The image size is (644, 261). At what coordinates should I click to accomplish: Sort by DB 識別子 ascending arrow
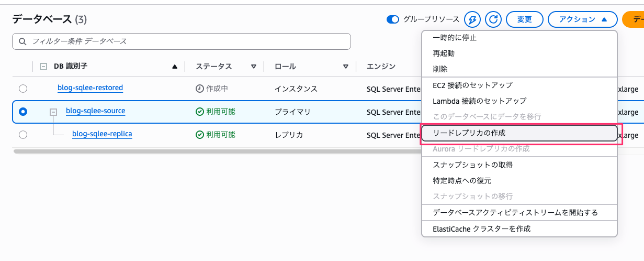[175, 67]
